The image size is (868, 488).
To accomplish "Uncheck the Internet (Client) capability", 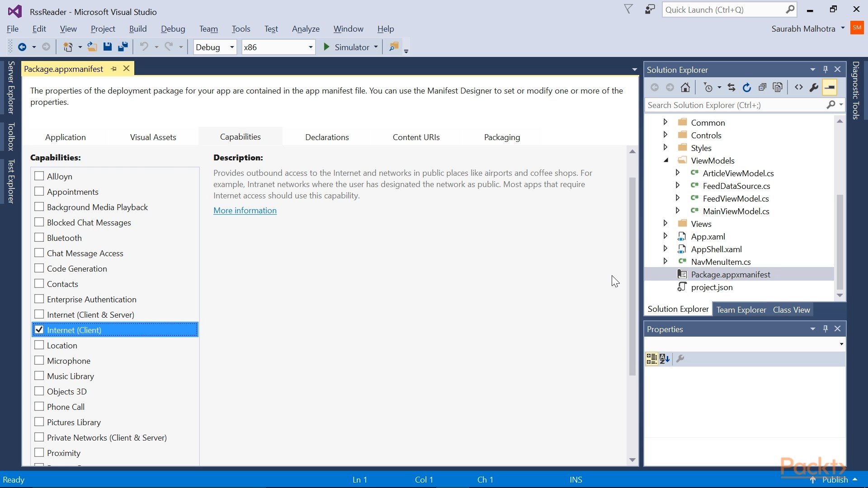I will coord(39,329).
